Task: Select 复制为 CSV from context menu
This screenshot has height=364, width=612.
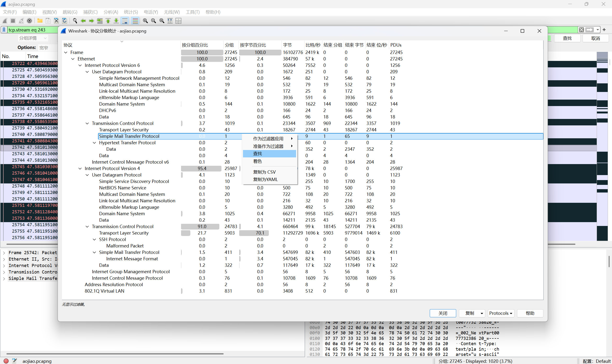Action: coord(264,172)
